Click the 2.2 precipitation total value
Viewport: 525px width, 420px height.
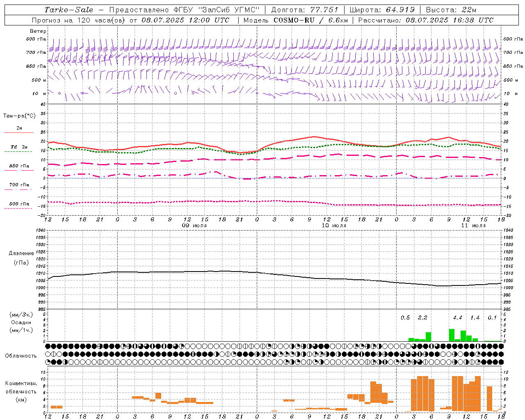pos(422,318)
